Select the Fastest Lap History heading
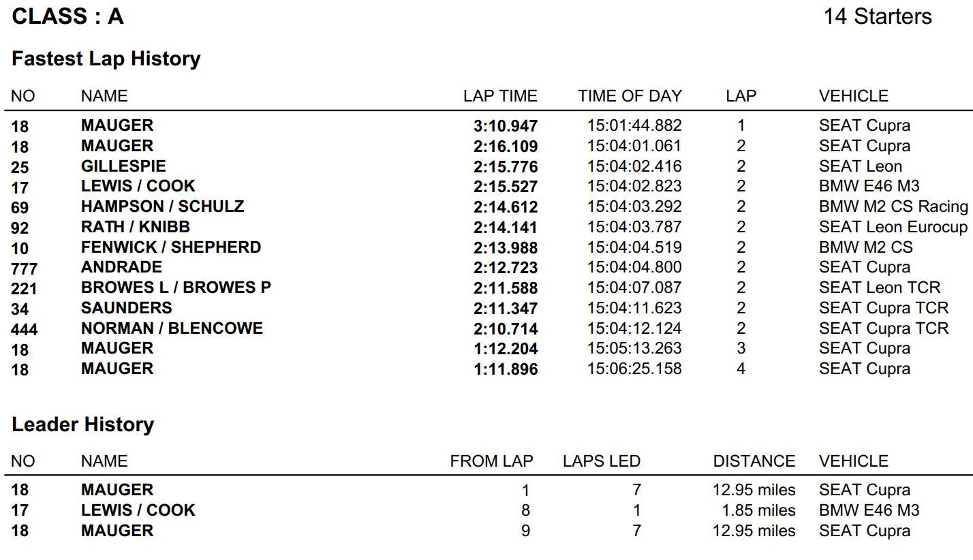The image size is (973, 560). [x=106, y=59]
